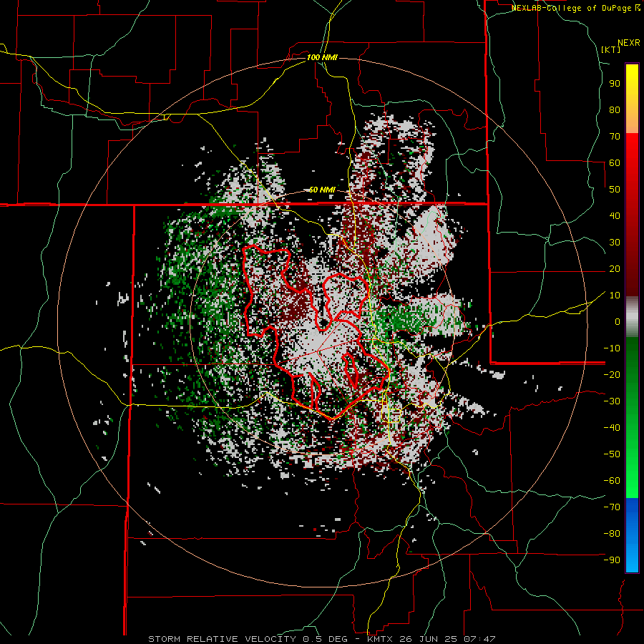Click the -30 knot scale label
The image size is (644, 644).
[612, 401]
